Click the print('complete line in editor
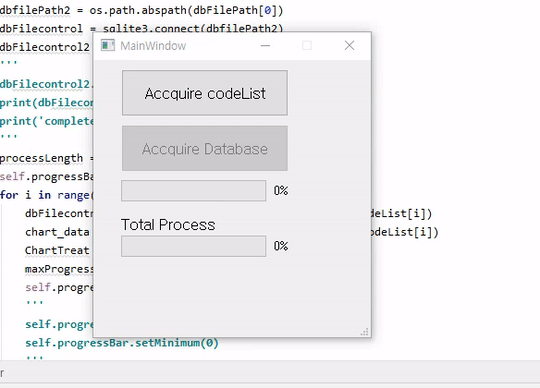Image resolution: width=540 pixels, height=388 pixels. [46, 121]
